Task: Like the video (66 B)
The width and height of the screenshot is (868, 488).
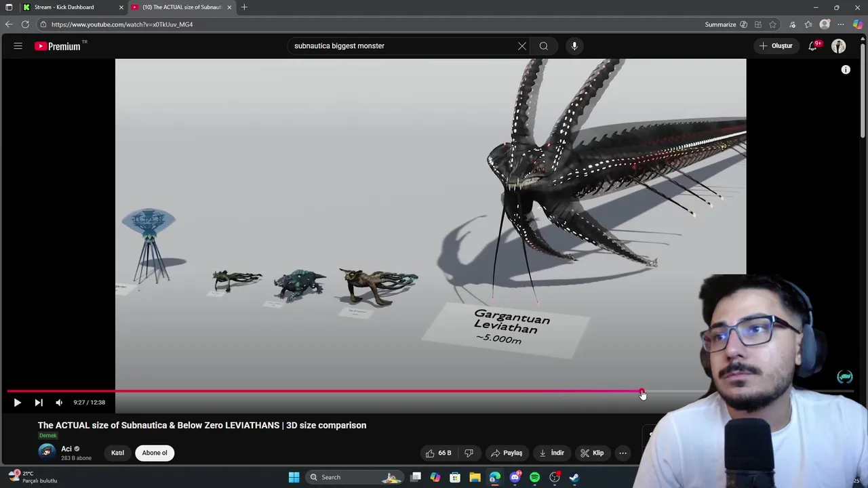Action: pyautogui.click(x=438, y=453)
